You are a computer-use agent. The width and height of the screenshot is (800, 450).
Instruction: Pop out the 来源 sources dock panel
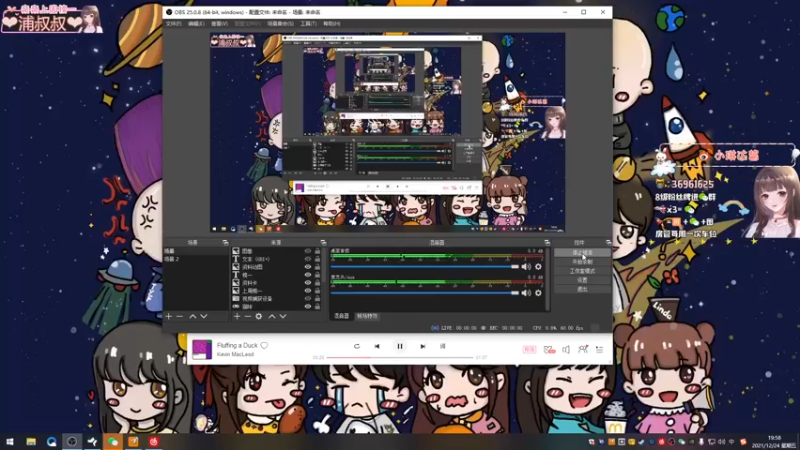coord(323,242)
